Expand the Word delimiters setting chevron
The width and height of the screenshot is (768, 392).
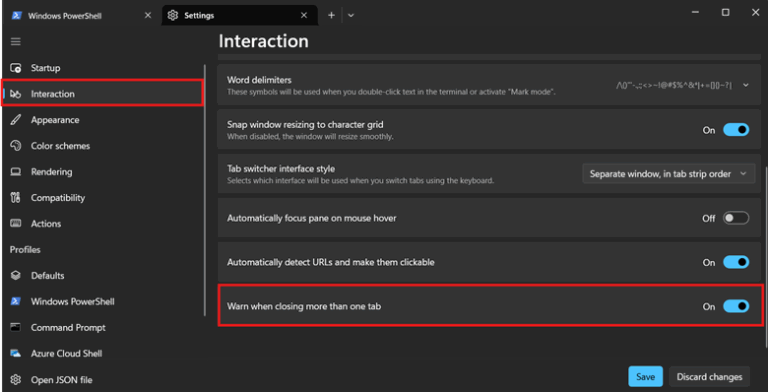(746, 85)
